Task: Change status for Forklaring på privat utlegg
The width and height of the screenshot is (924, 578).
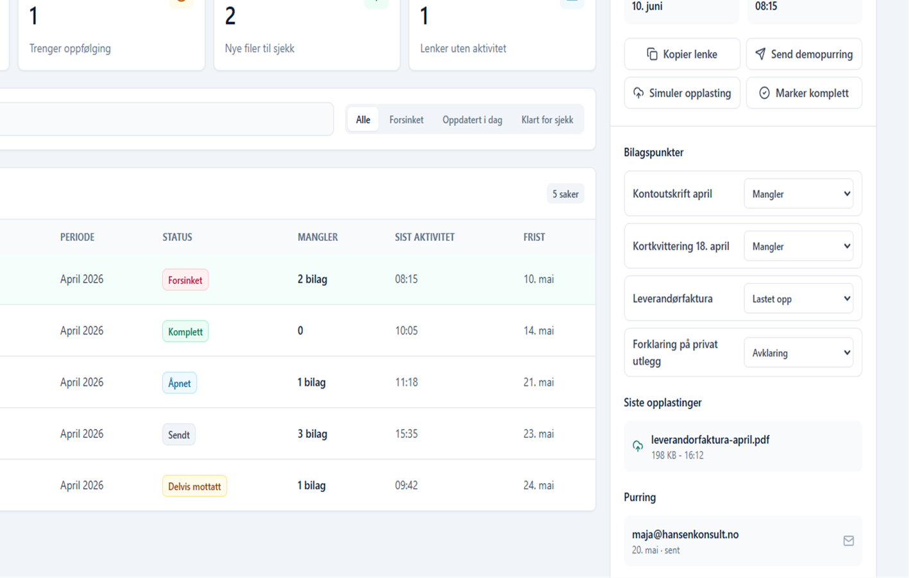Action: [x=799, y=353]
